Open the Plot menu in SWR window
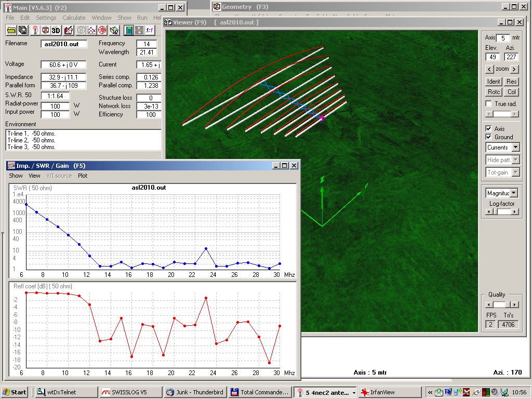The height and width of the screenshot is (399, 532). (83, 176)
